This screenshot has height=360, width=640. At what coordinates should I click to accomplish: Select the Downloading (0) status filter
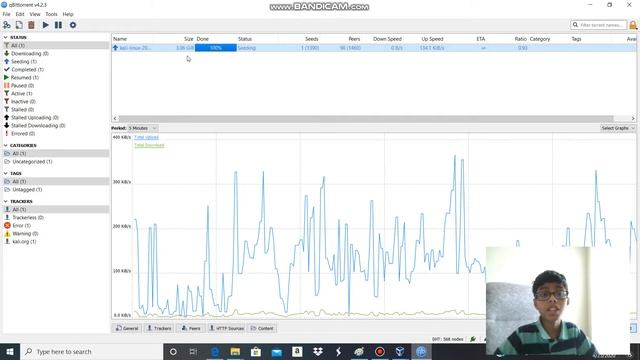[x=29, y=53]
